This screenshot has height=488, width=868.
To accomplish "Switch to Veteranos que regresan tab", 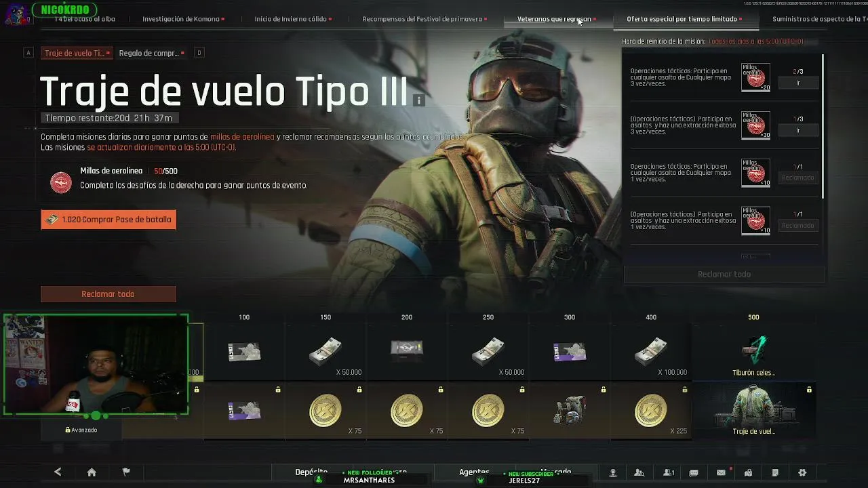I will click(x=555, y=19).
